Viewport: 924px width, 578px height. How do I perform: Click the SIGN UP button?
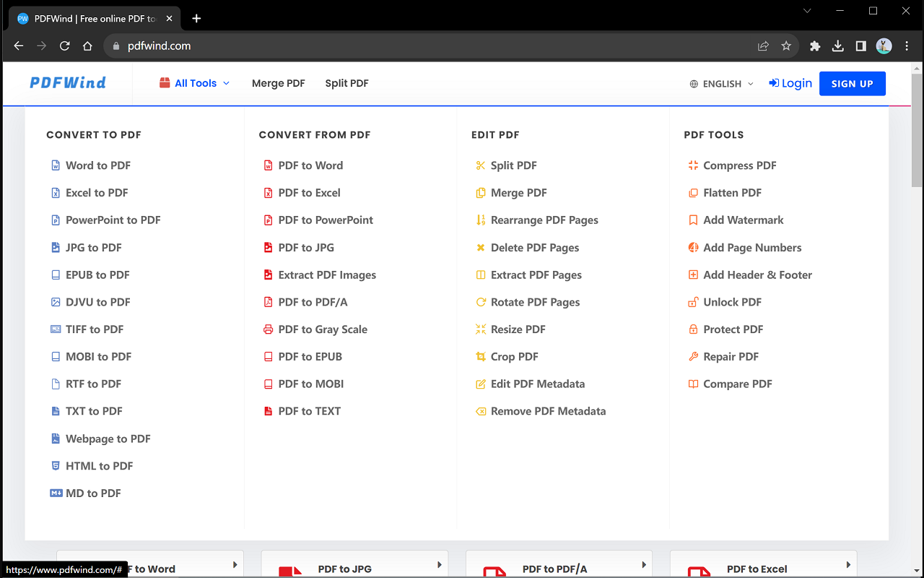point(852,83)
